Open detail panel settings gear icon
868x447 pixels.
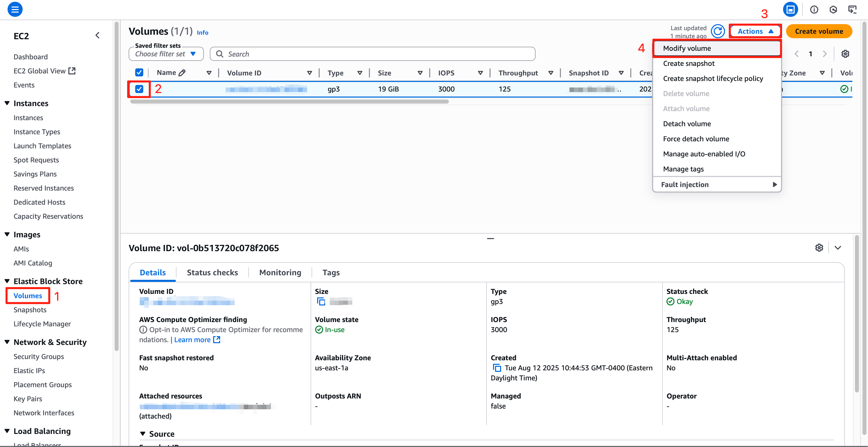click(819, 248)
